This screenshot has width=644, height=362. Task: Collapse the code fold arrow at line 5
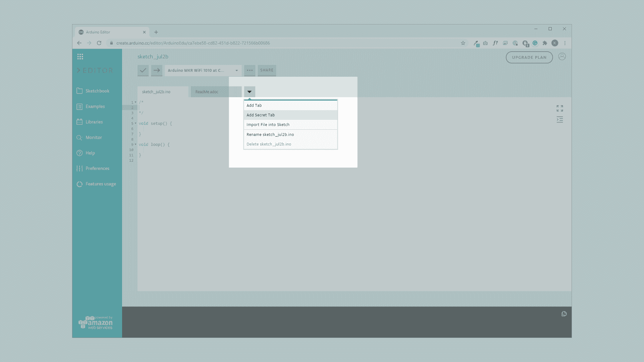(136, 123)
